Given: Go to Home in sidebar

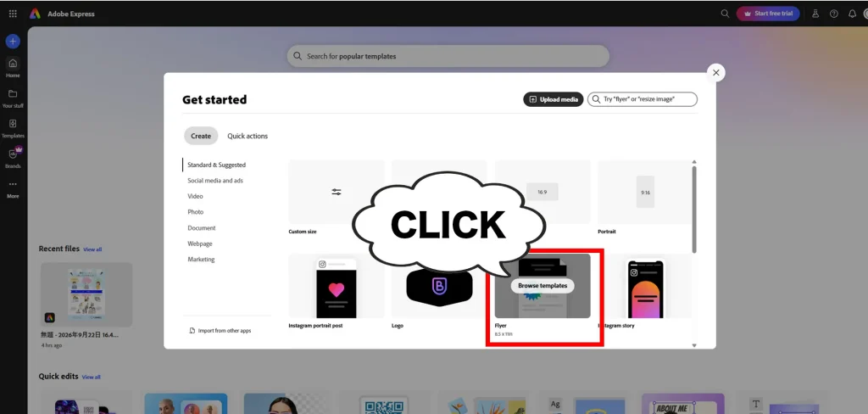Looking at the screenshot, I should 13,67.
